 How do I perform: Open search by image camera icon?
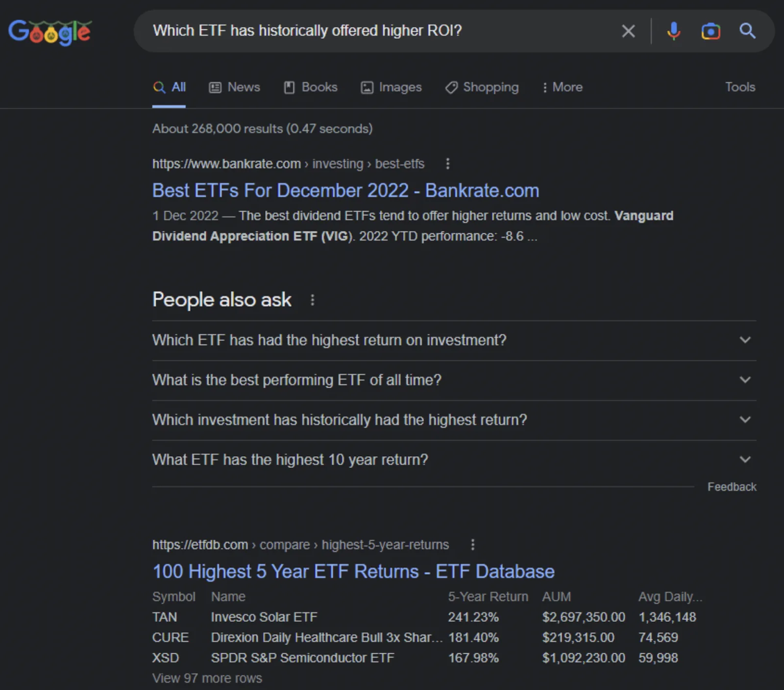point(710,31)
